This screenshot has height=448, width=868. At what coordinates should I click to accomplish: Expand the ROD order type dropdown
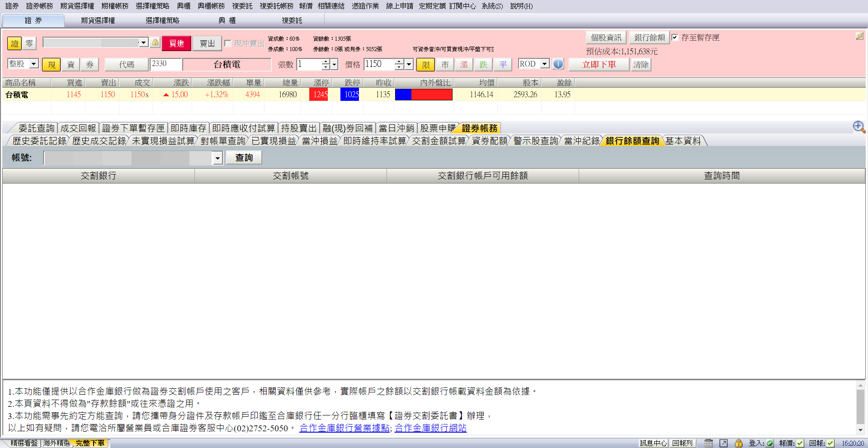[545, 64]
